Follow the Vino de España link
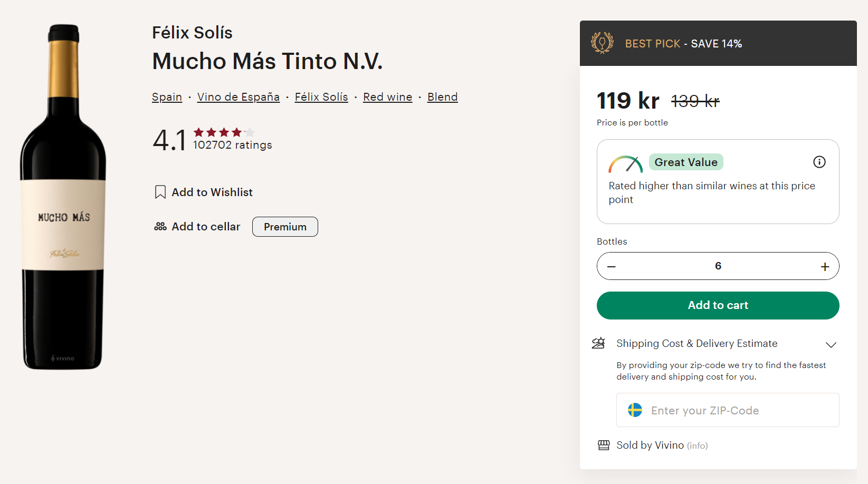 pos(239,97)
